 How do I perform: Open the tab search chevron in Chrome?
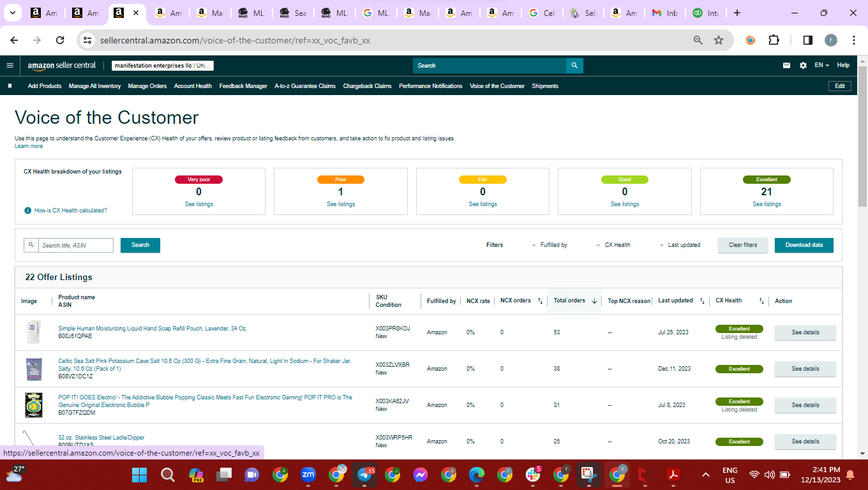[13, 13]
